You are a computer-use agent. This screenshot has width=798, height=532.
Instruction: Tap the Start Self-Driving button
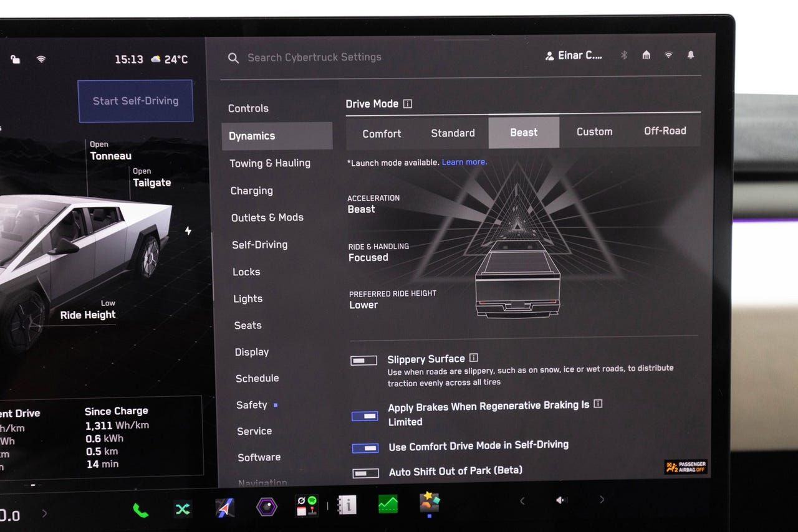pos(135,101)
